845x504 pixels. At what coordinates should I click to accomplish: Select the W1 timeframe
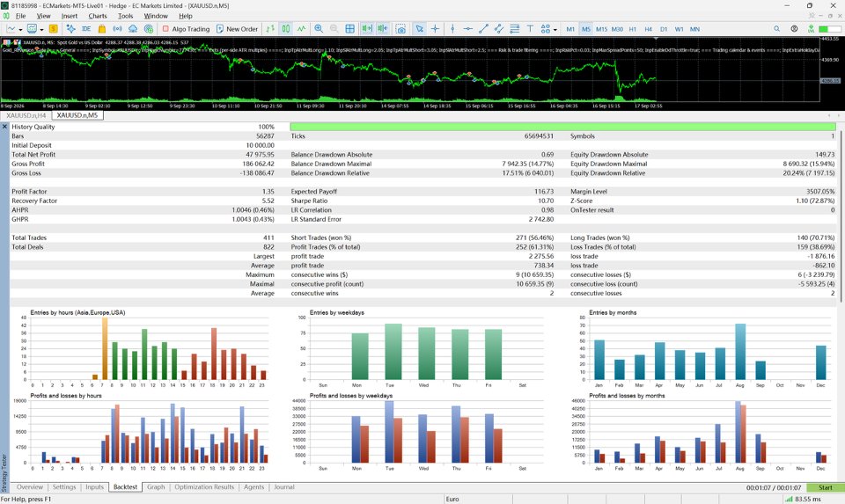point(679,29)
